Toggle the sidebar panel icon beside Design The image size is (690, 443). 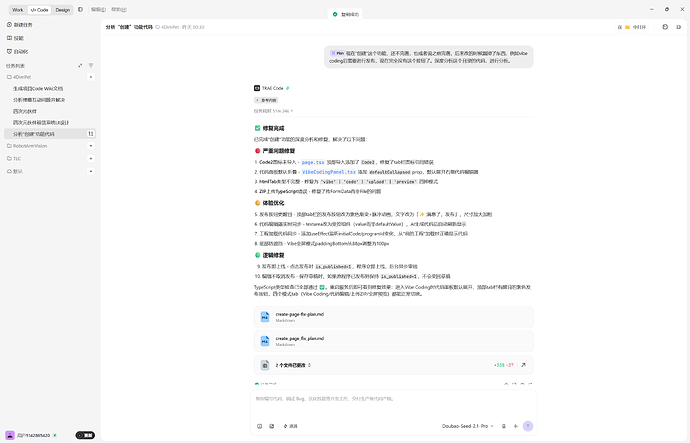[80, 9]
